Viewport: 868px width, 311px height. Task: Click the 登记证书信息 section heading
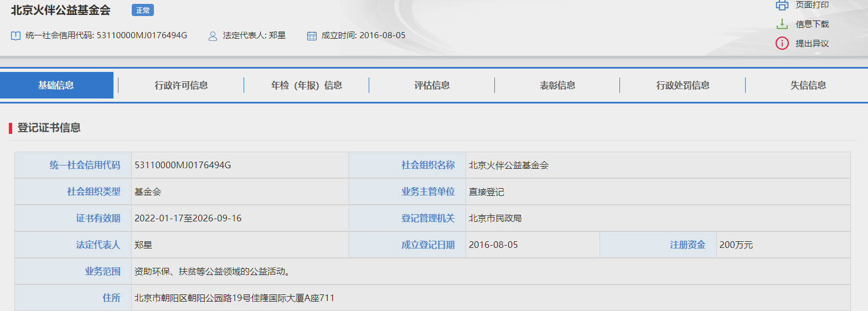point(49,128)
